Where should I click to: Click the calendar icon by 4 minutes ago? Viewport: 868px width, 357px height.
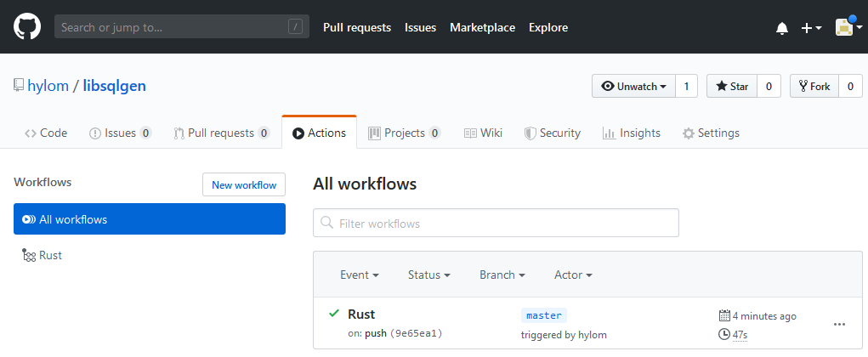[724, 315]
